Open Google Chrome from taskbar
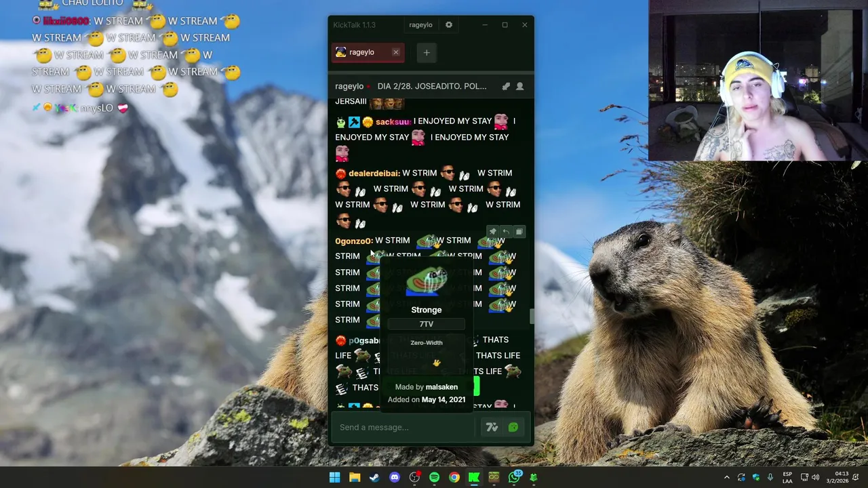 (454, 477)
